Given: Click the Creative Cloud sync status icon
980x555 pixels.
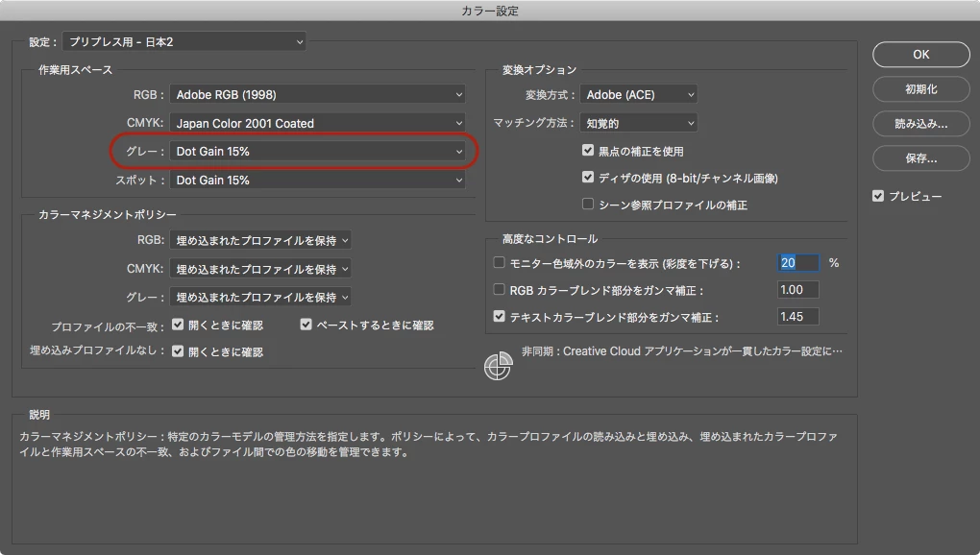Looking at the screenshot, I should click(x=498, y=366).
